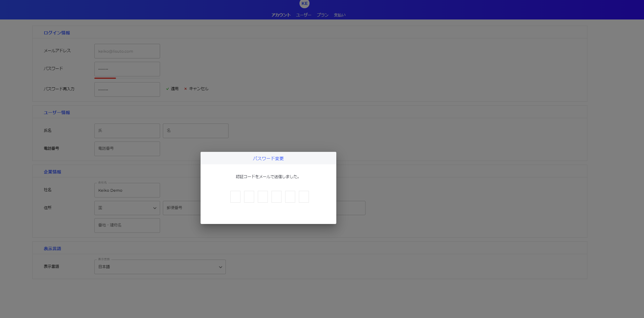This screenshot has width=644, height=318.
Task: Click the green checkmark icon beside 適用
Action: tap(167, 89)
